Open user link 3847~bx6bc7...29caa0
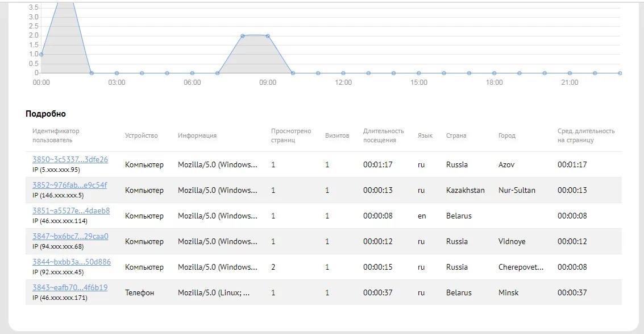Image resolution: width=644 pixels, height=334 pixels. pos(70,237)
